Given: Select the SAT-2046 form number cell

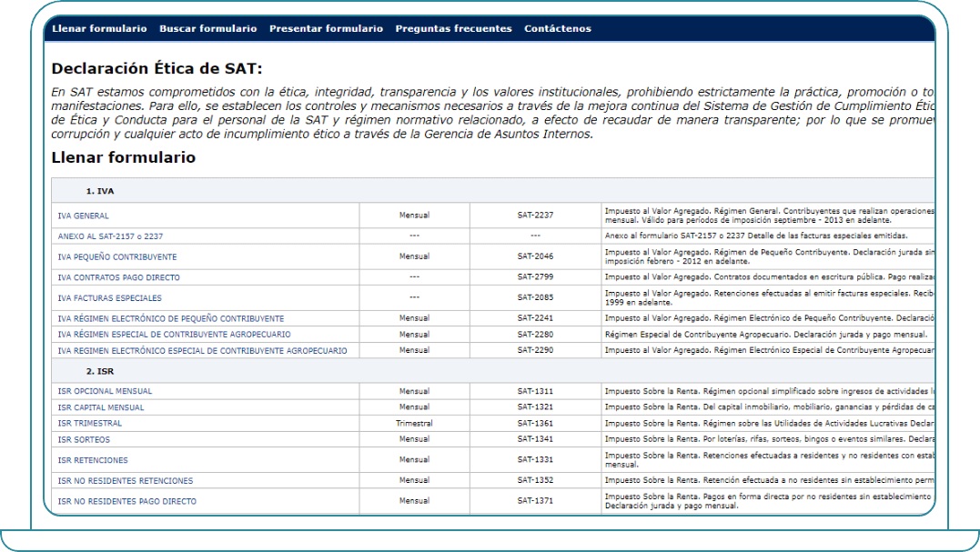Looking at the screenshot, I should tap(535, 256).
